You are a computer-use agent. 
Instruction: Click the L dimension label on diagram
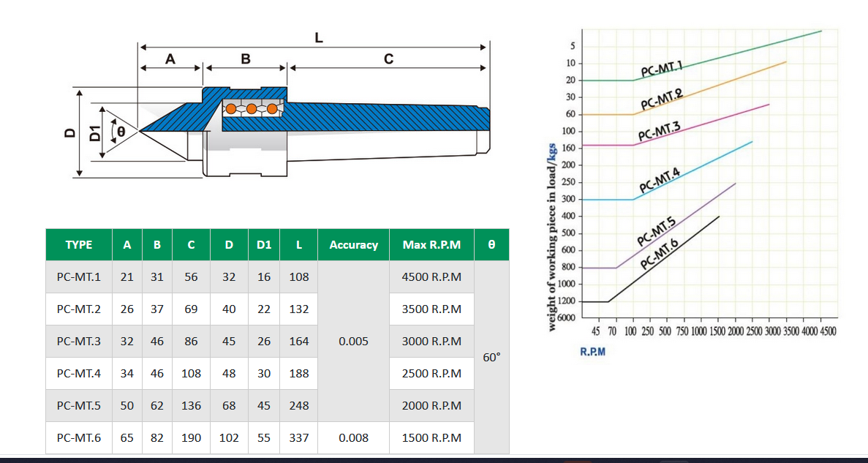click(319, 38)
